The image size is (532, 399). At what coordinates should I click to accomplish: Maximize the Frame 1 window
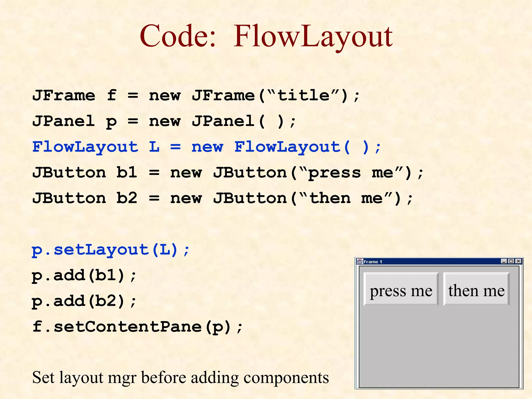[511, 261]
